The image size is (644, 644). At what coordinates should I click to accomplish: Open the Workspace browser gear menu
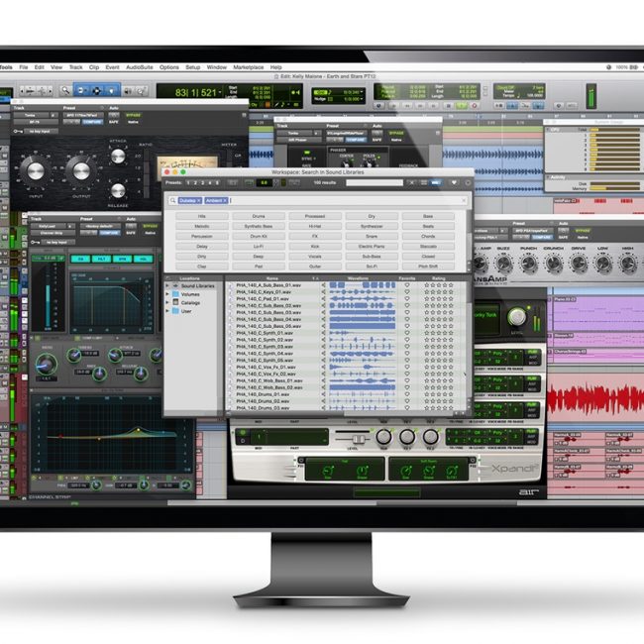click(x=468, y=182)
